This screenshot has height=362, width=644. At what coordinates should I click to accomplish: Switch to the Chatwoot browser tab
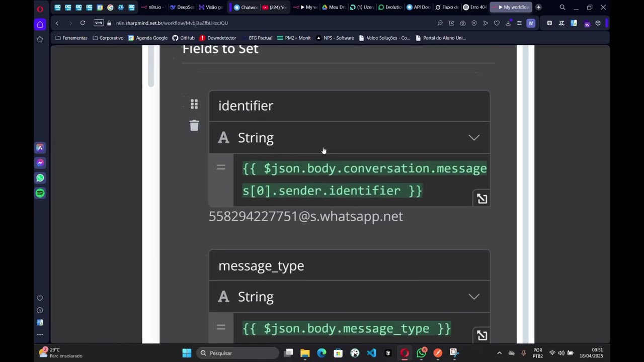coord(246,8)
